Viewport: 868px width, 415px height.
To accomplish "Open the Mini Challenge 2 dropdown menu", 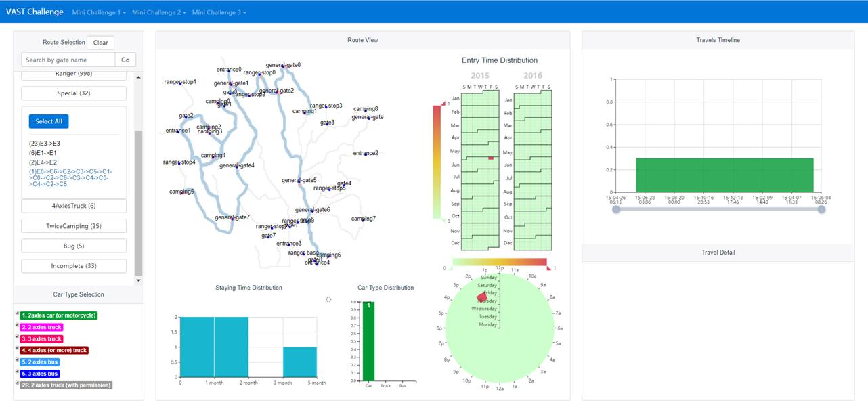I will click(158, 12).
